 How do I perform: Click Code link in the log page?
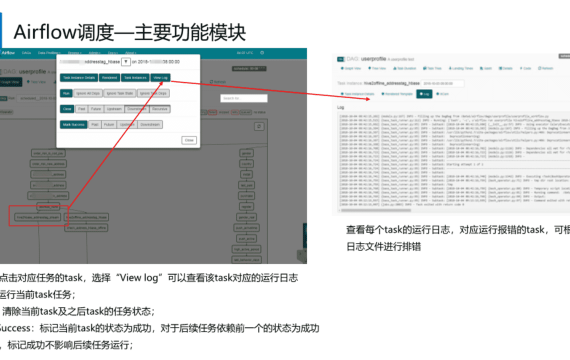tap(526, 68)
